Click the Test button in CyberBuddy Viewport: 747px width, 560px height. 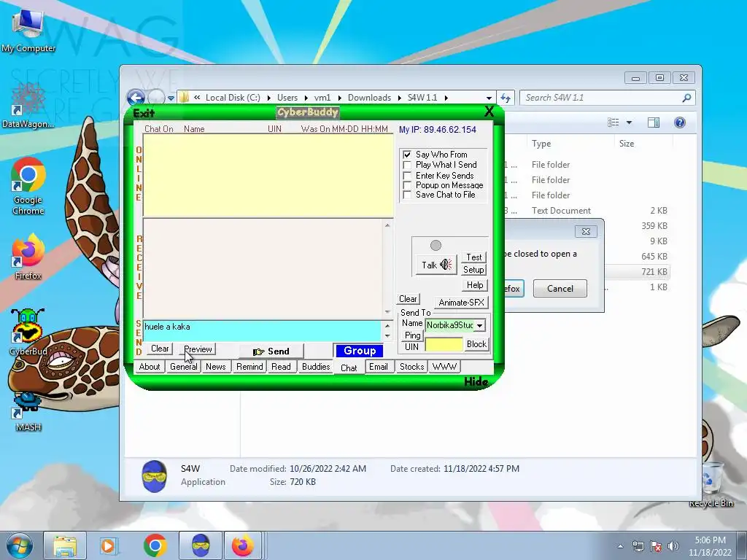coord(473,257)
